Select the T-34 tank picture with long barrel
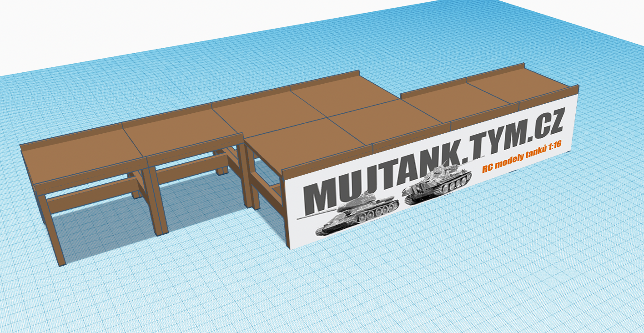This screenshot has height=333, width=644. pyautogui.click(x=349, y=214)
